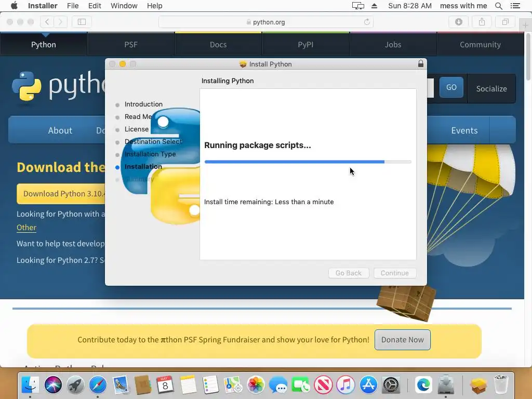Open Finder from the dock
The height and width of the screenshot is (399, 532).
pyautogui.click(x=30, y=385)
